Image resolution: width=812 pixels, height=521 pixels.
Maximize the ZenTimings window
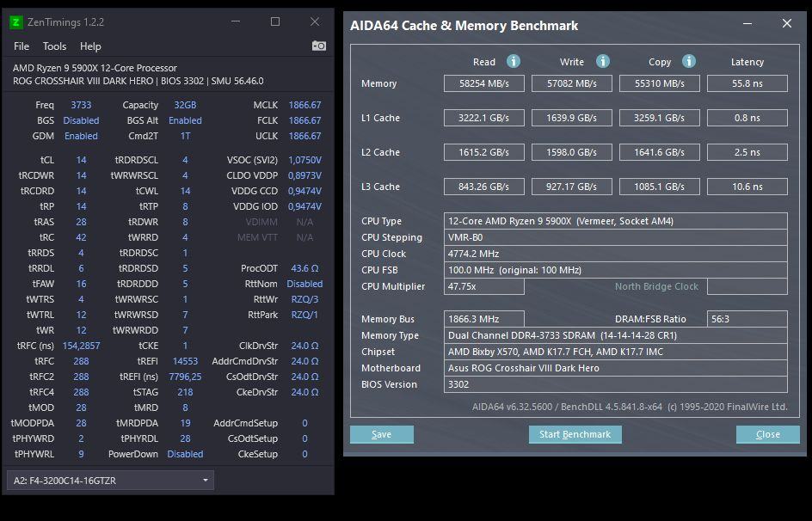275,21
